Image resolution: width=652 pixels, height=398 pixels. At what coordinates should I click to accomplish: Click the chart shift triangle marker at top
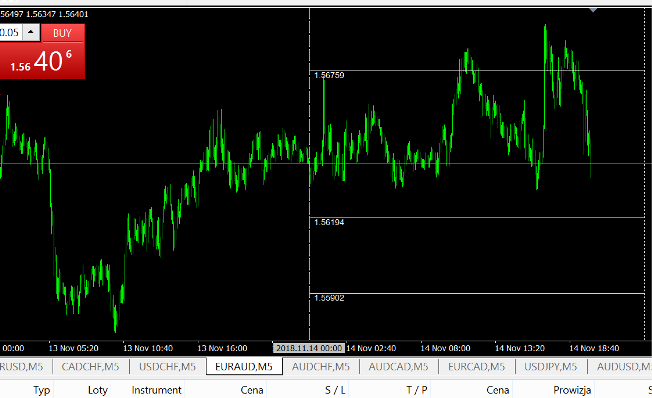coord(593,10)
